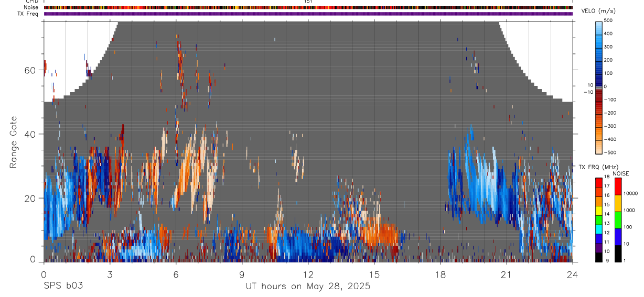Click the '3' UT hour tick label

click(110, 274)
